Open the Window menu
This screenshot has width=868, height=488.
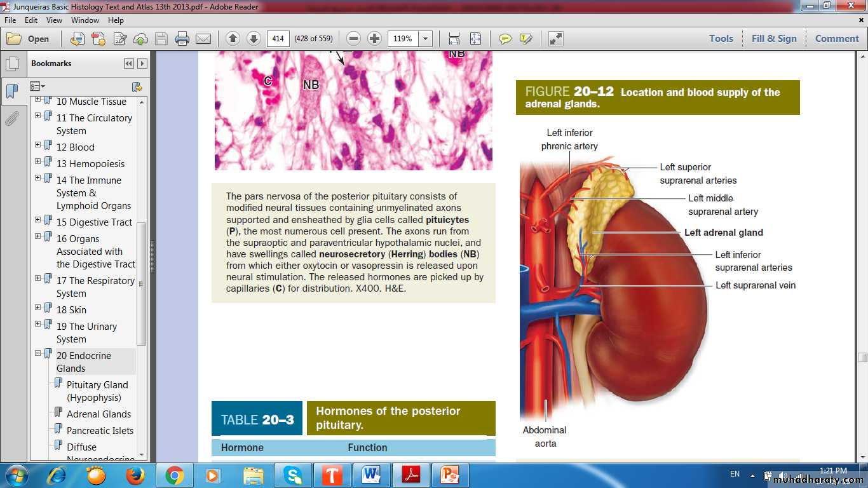tap(85, 20)
